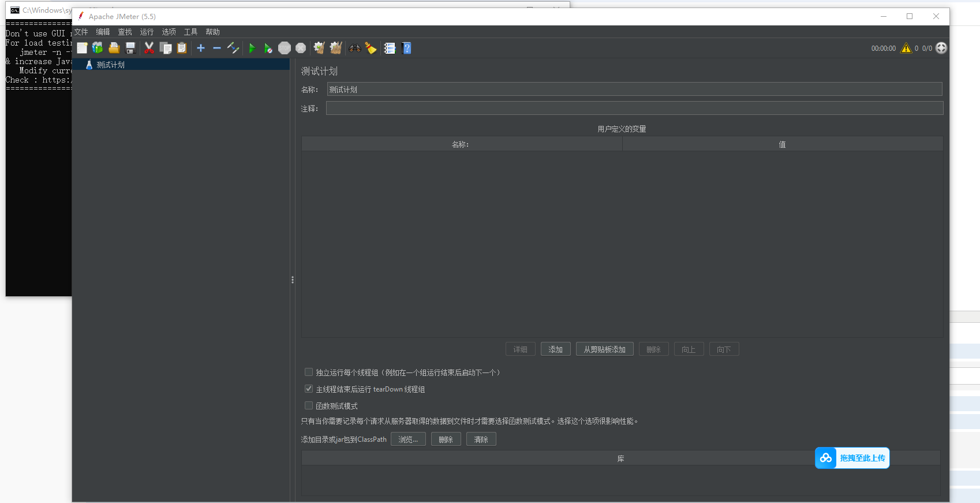This screenshot has height=503, width=980.
Task: Click the remote engines globe icon
Action: click(941, 48)
